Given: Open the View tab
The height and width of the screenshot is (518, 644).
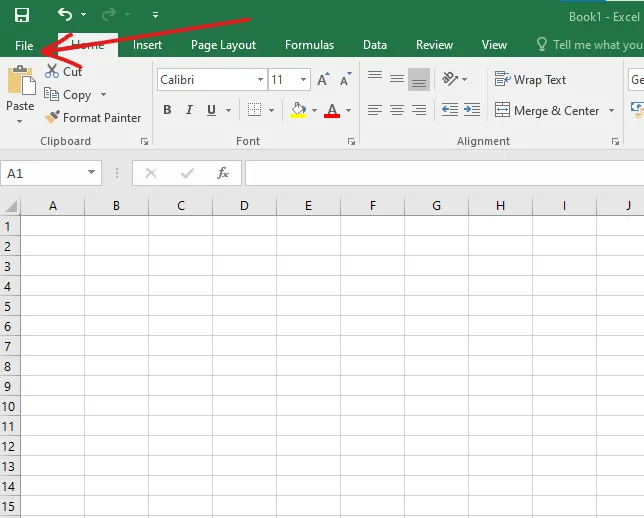Looking at the screenshot, I should coord(494,45).
